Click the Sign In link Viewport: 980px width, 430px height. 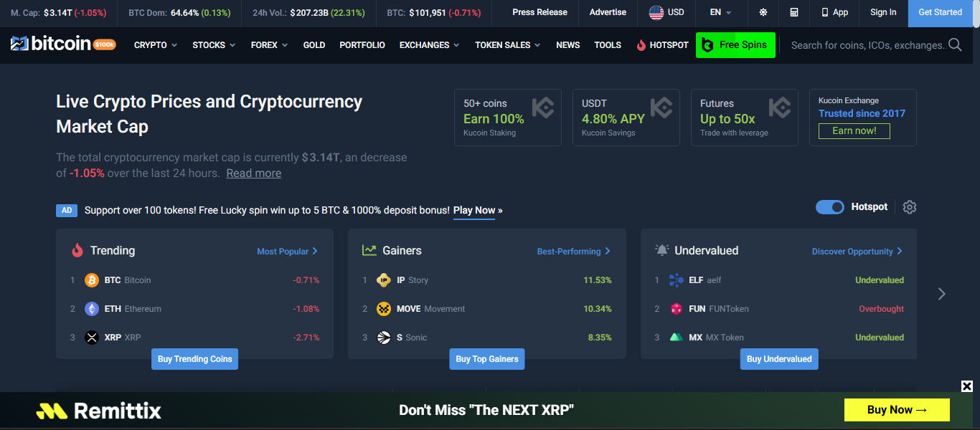point(883,12)
